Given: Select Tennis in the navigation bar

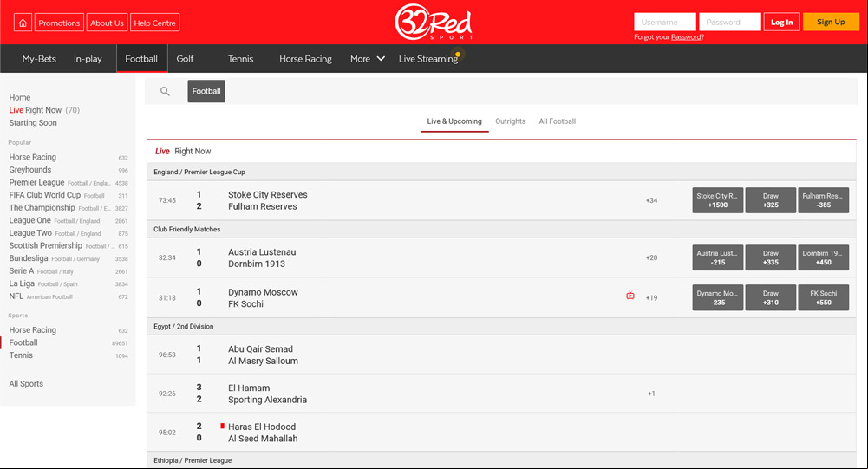Looking at the screenshot, I should 240,59.
